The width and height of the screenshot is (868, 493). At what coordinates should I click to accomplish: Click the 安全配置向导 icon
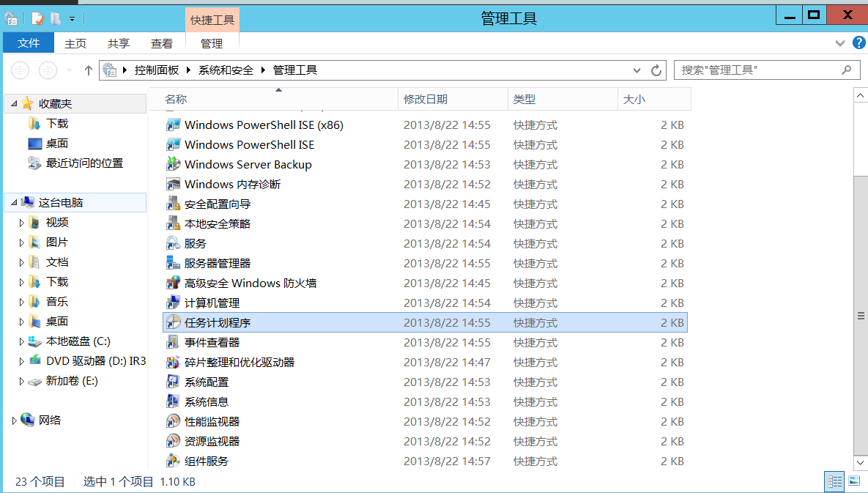pyautogui.click(x=174, y=204)
